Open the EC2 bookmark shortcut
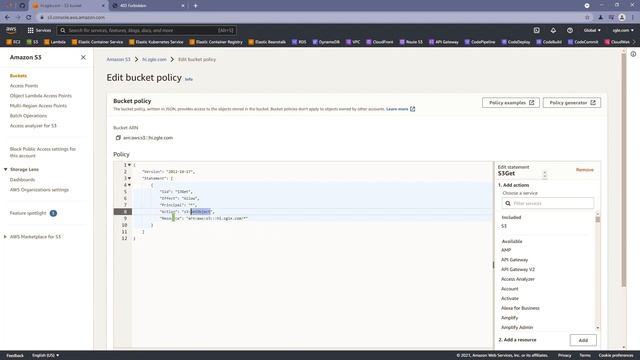This screenshot has height=360, width=640. [x=13, y=42]
